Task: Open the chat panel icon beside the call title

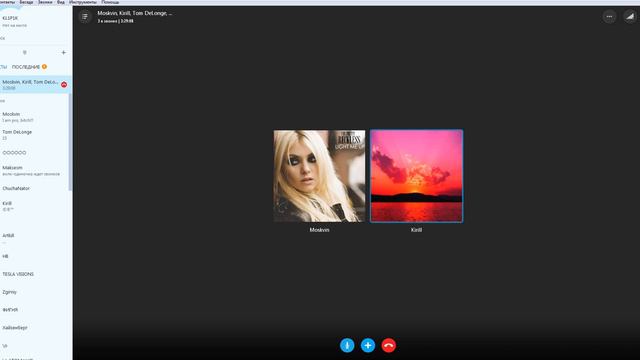Action: pyautogui.click(x=85, y=16)
